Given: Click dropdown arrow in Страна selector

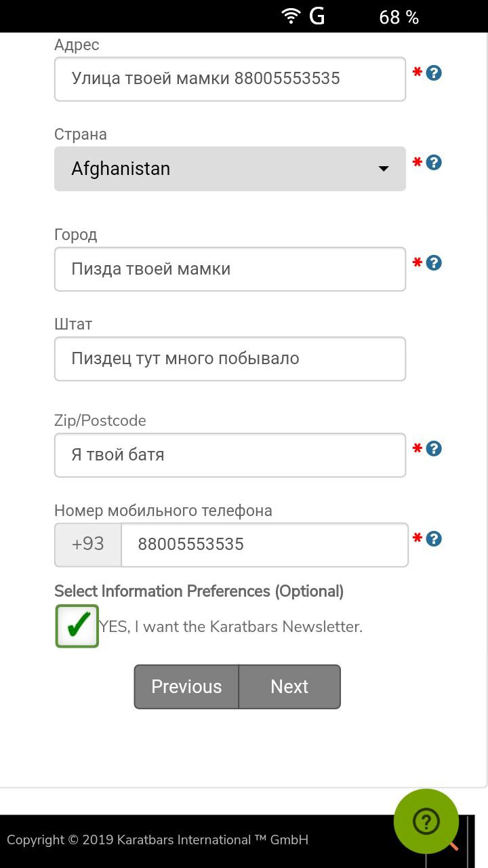Looking at the screenshot, I should point(384,169).
